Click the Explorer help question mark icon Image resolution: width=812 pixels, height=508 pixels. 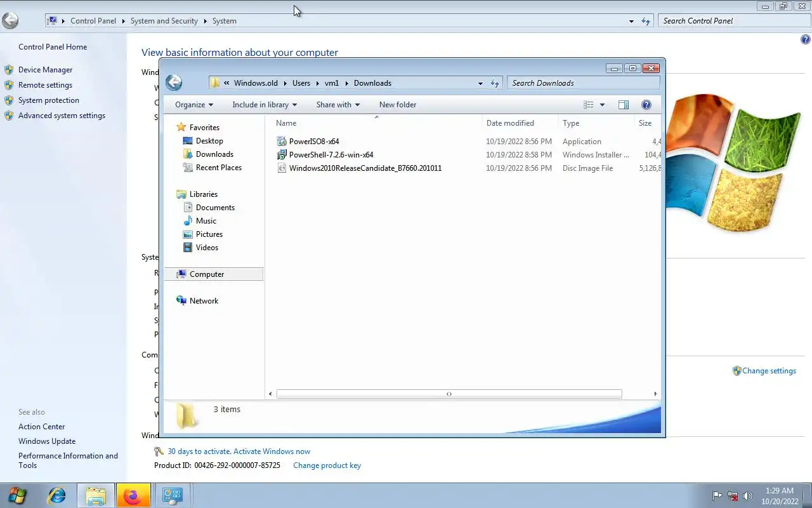point(646,105)
